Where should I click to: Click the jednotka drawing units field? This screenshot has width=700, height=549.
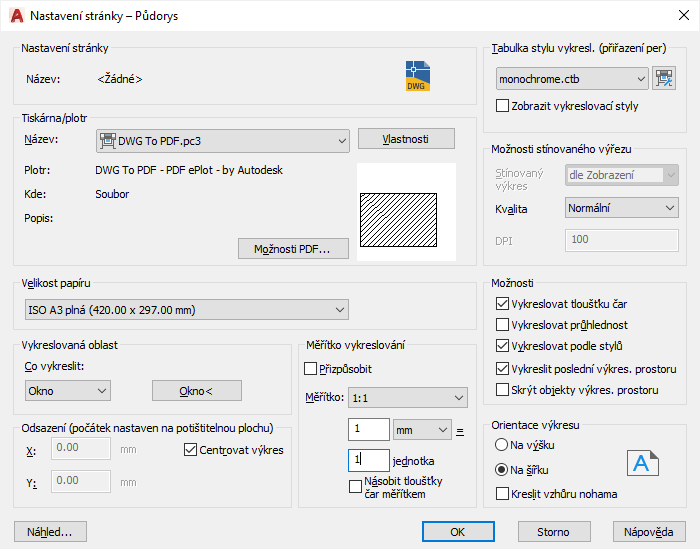(369, 460)
